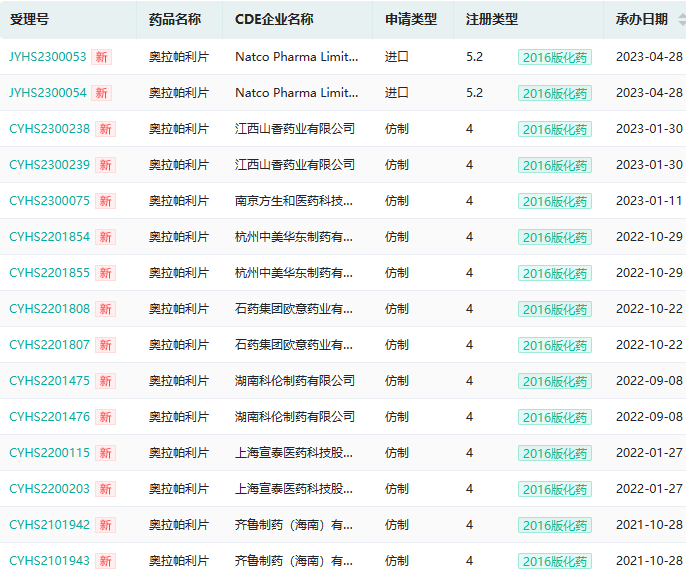This screenshot has height=576, width=686.
Task: Click the 2016版化药 tag in row CYHS2101942
Action: point(555,525)
